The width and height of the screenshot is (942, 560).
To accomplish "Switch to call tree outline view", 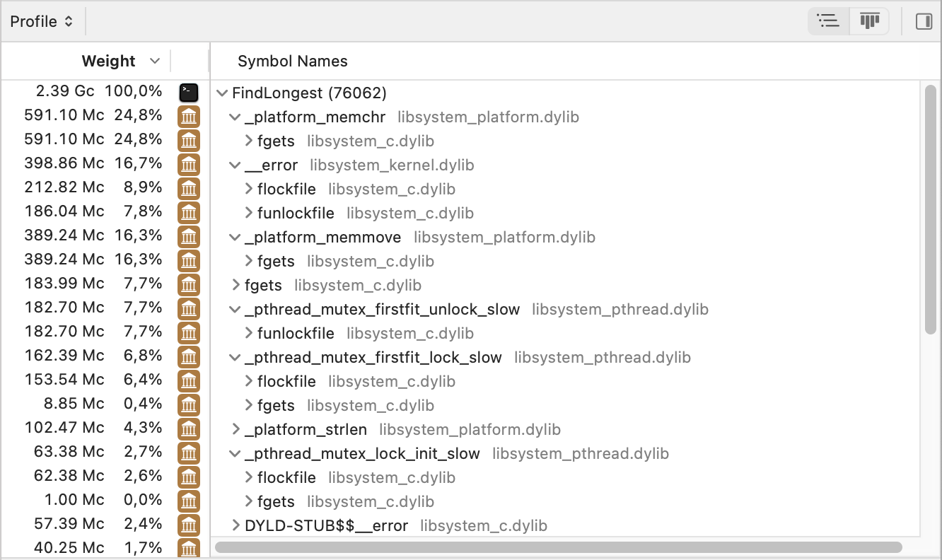I will pos(828,22).
